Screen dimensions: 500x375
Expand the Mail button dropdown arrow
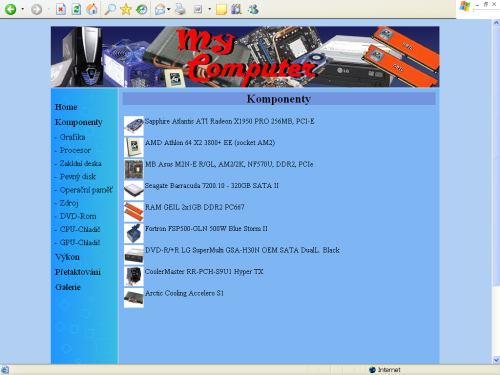pyautogui.click(x=169, y=9)
